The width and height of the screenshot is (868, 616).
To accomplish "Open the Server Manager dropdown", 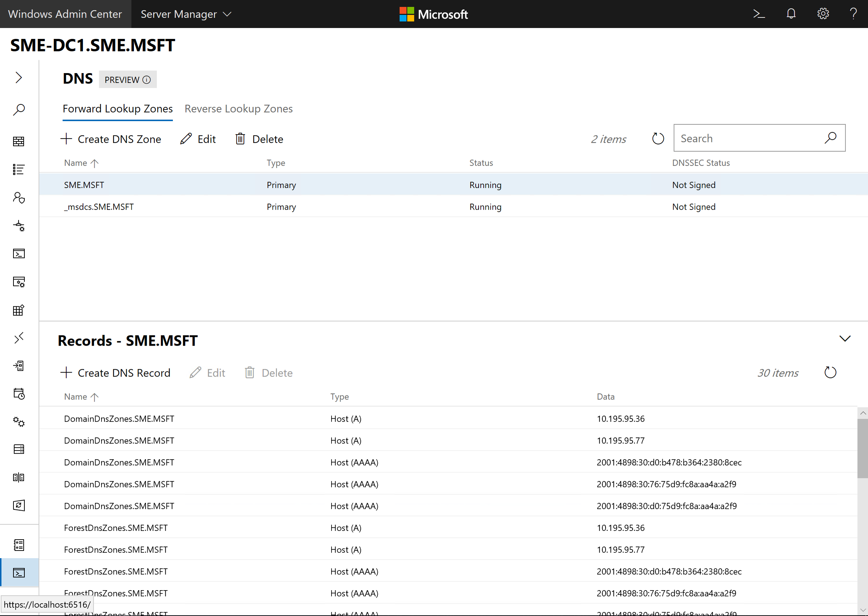I will click(x=186, y=14).
